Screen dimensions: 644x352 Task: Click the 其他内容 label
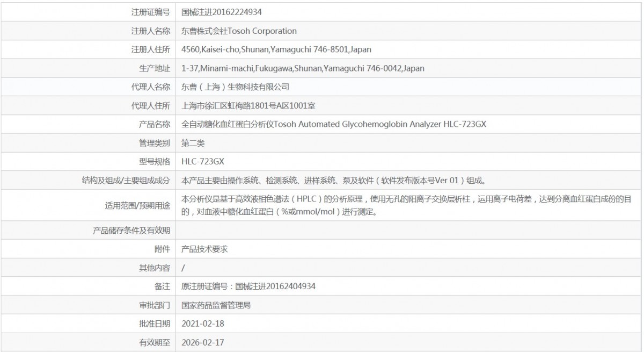coord(155,268)
